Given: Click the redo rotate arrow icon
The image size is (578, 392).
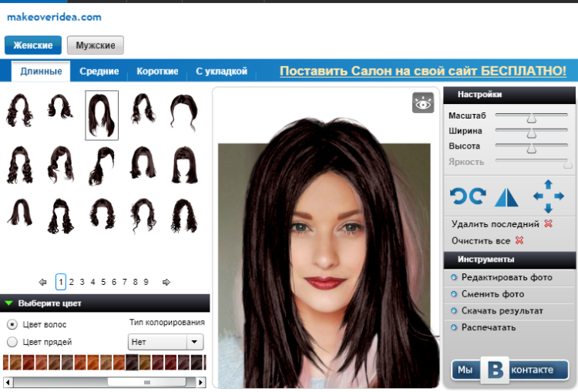Looking at the screenshot, I should [x=477, y=196].
